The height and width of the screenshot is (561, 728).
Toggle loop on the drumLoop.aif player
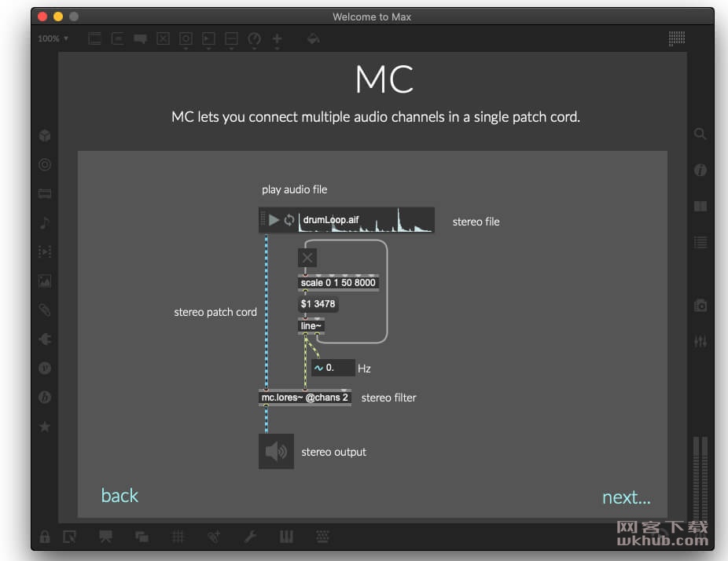tap(289, 220)
